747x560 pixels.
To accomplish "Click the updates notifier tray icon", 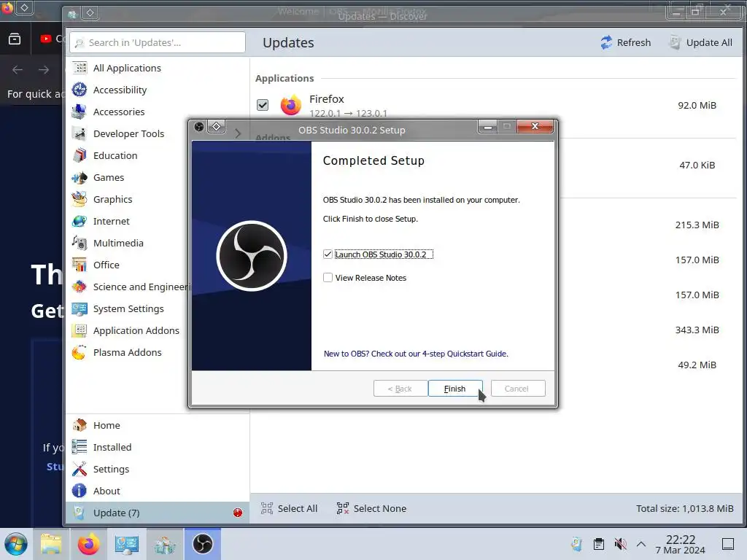I will click(577, 544).
